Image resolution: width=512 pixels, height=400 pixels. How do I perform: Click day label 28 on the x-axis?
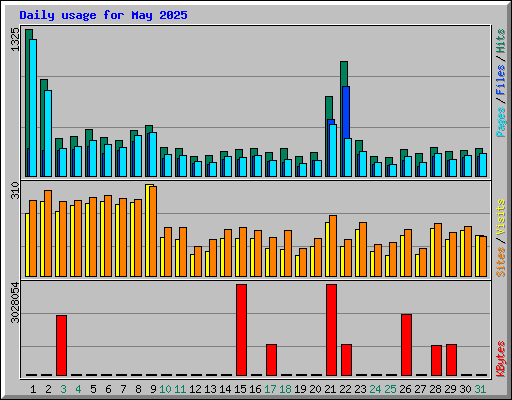pyautogui.click(x=435, y=389)
